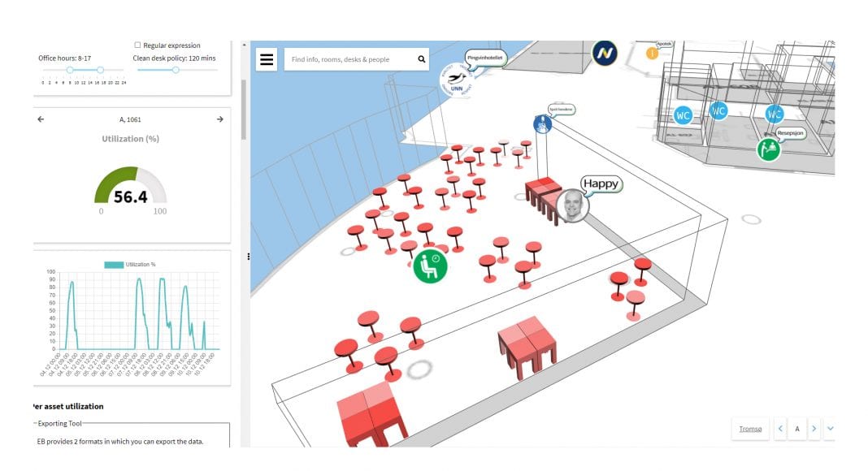Viewport: 868px width, 471px height.
Task: Open the dark blue N logo marker
Action: point(605,54)
